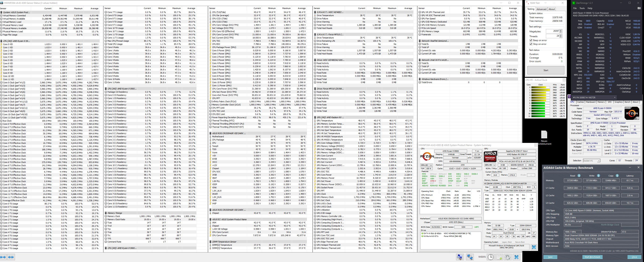Open the F4-3200C14-16GTZR module dropdown
The height and width of the screenshot is (262, 644).
click(615, 98)
